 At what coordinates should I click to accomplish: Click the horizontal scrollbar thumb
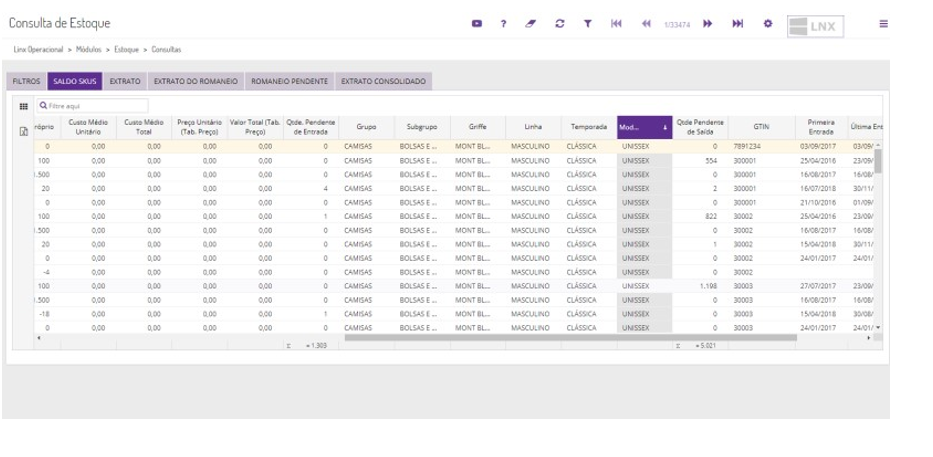tap(570, 337)
